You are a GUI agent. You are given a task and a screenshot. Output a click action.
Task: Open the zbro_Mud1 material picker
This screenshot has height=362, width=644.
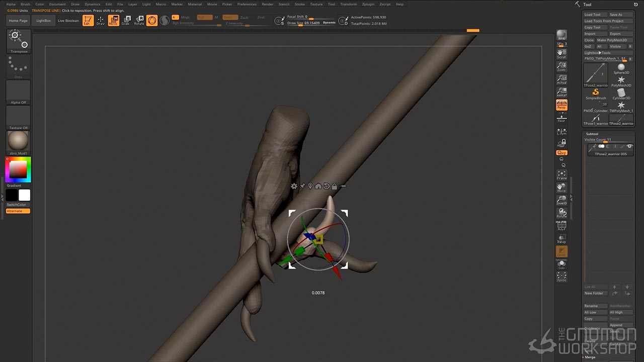coord(19,143)
